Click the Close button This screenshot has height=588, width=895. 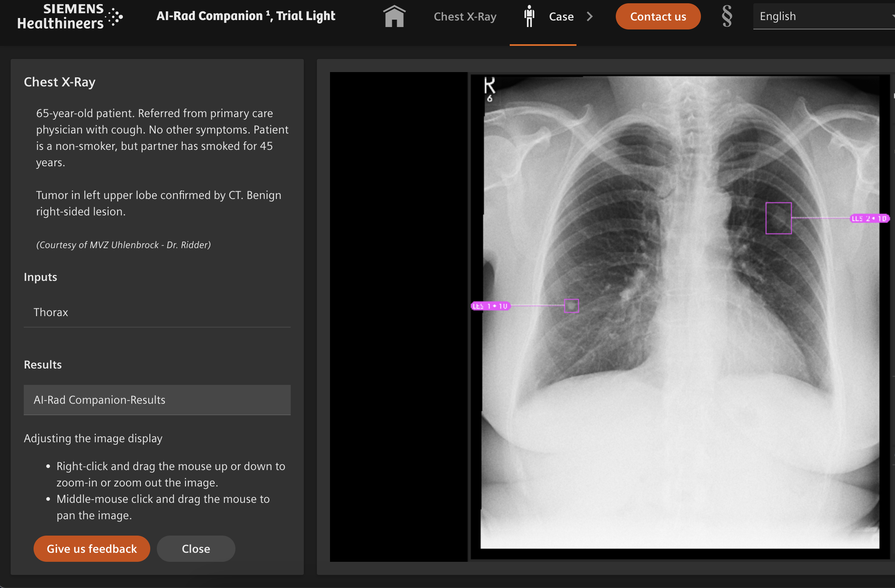click(x=196, y=548)
